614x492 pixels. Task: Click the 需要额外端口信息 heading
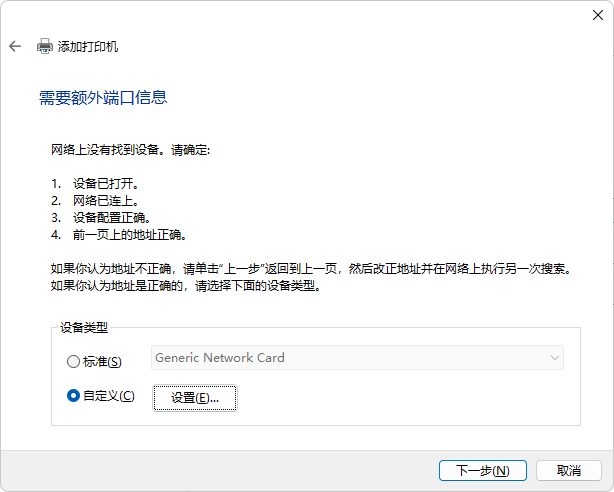point(102,98)
